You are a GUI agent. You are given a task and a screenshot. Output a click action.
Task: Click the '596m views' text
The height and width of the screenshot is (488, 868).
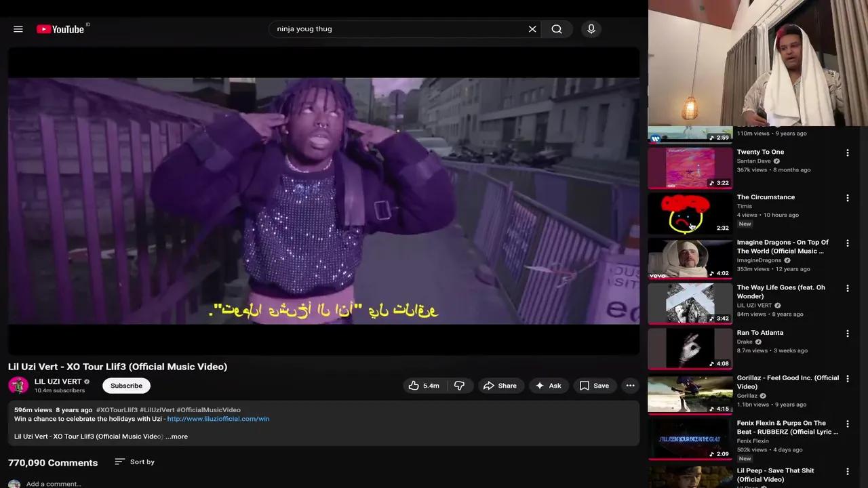pyautogui.click(x=33, y=410)
